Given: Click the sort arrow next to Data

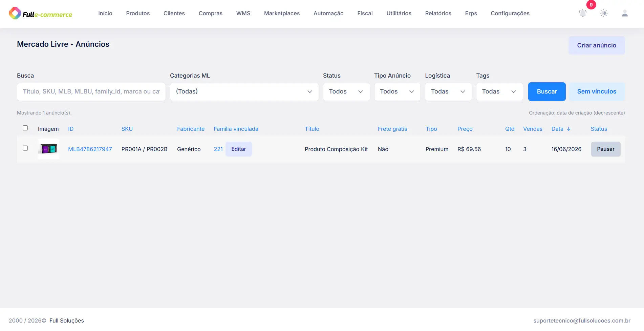Looking at the screenshot, I should 568,129.
